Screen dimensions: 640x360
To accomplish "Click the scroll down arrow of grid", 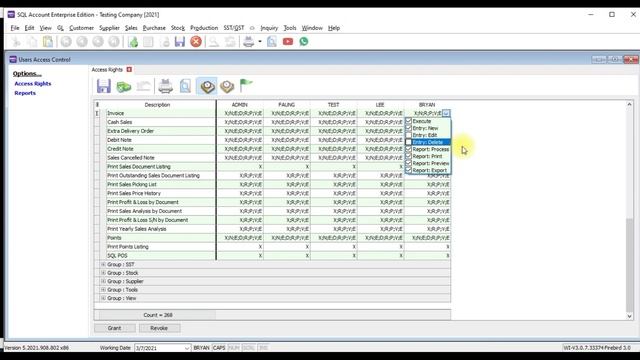I will tap(629, 316).
